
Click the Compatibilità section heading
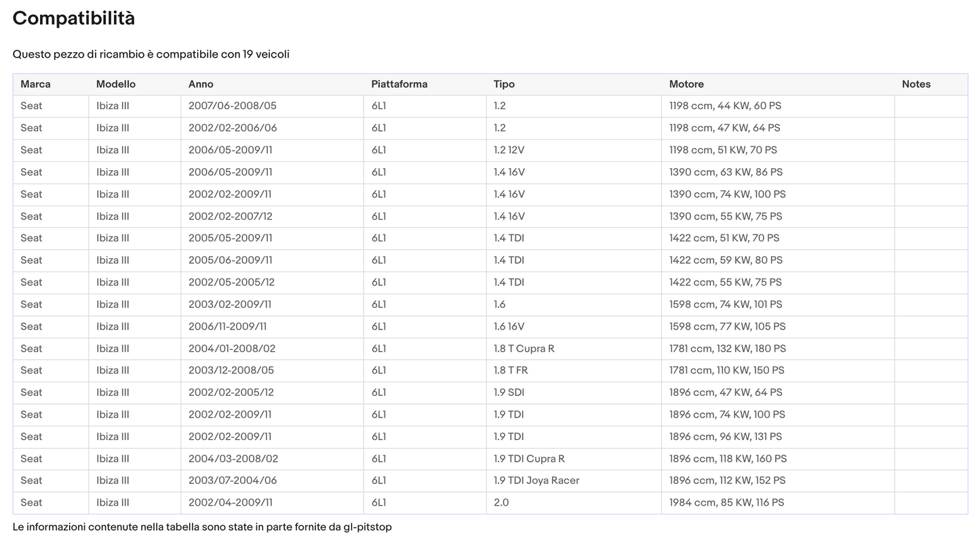tap(73, 18)
